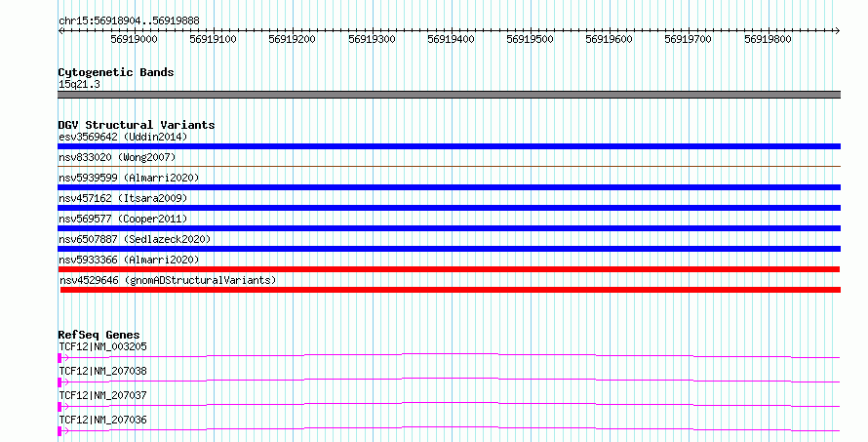This screenshot has width=868, height=442.
Task: Open the nsv833020 (Wong2007) variant label
Action: (x=117, y=157)
